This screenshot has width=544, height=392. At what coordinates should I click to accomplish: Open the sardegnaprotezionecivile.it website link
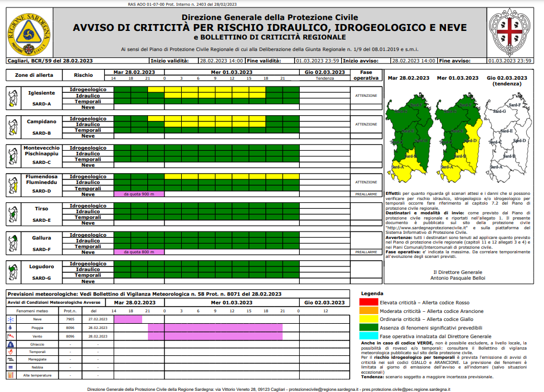point(426,228)
